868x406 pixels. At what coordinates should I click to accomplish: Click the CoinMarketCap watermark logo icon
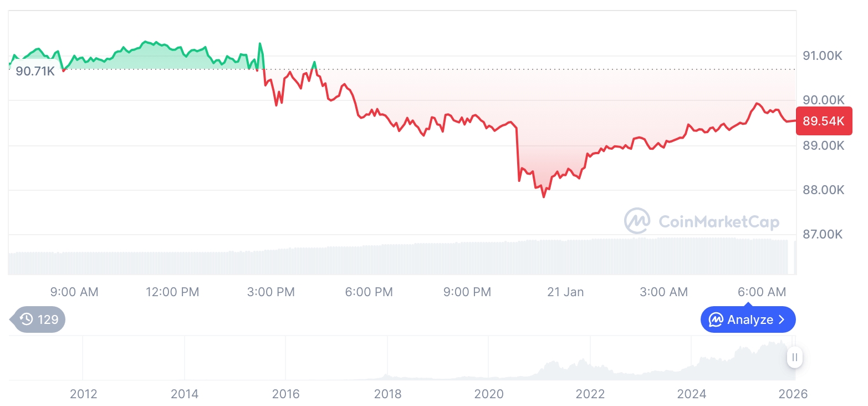[637, 221]
